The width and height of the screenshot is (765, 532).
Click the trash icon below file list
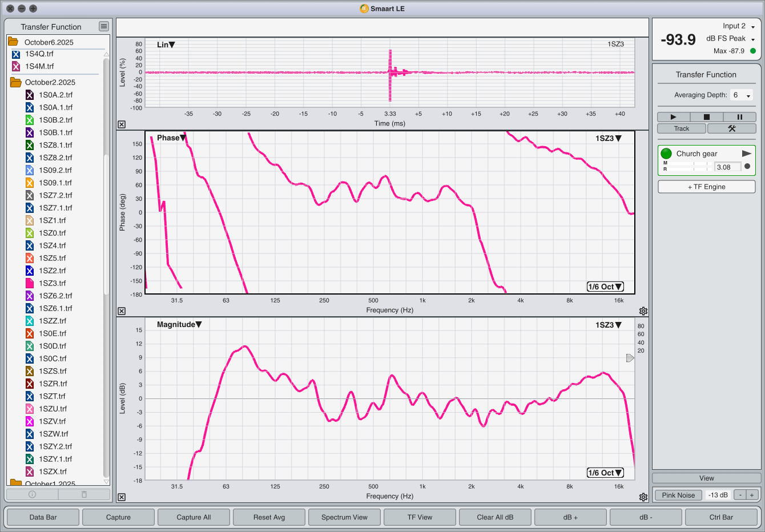pos(84,494)
